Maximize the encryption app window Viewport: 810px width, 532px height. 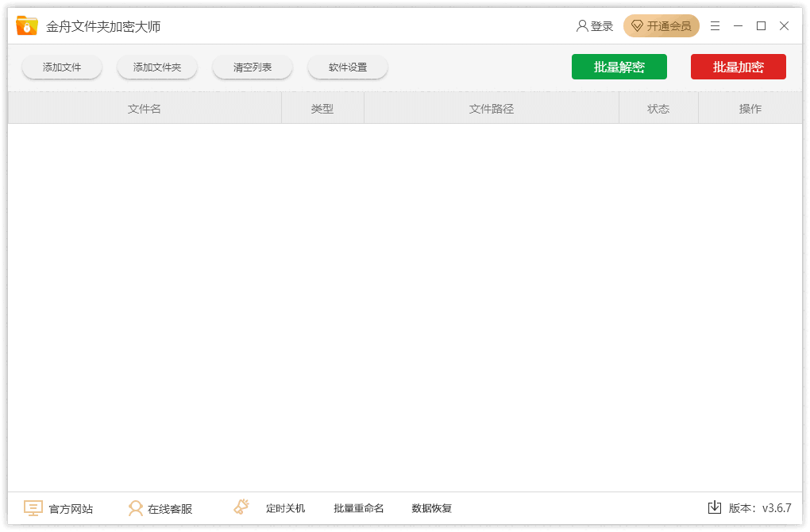(761, 26)
